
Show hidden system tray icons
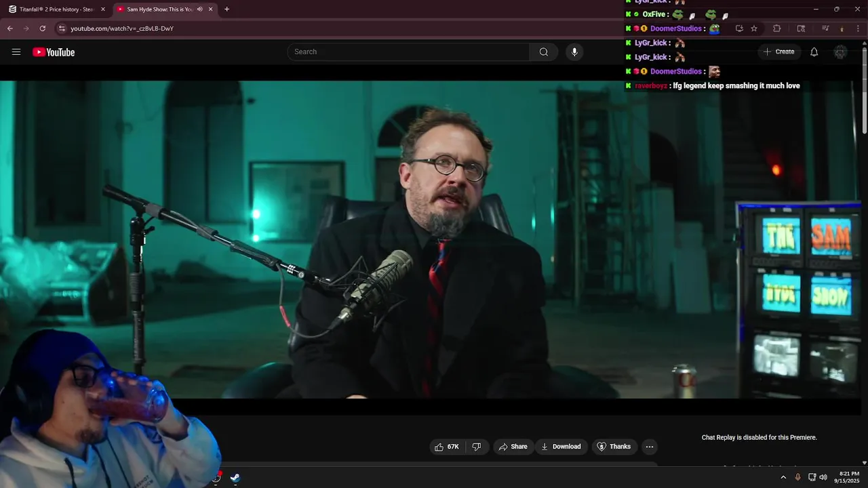783,477
